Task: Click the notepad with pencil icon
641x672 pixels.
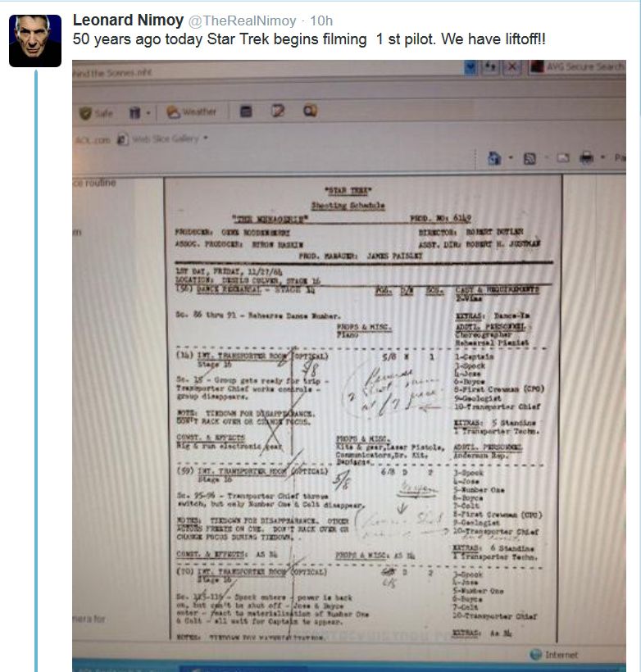Action: (278, 111)
